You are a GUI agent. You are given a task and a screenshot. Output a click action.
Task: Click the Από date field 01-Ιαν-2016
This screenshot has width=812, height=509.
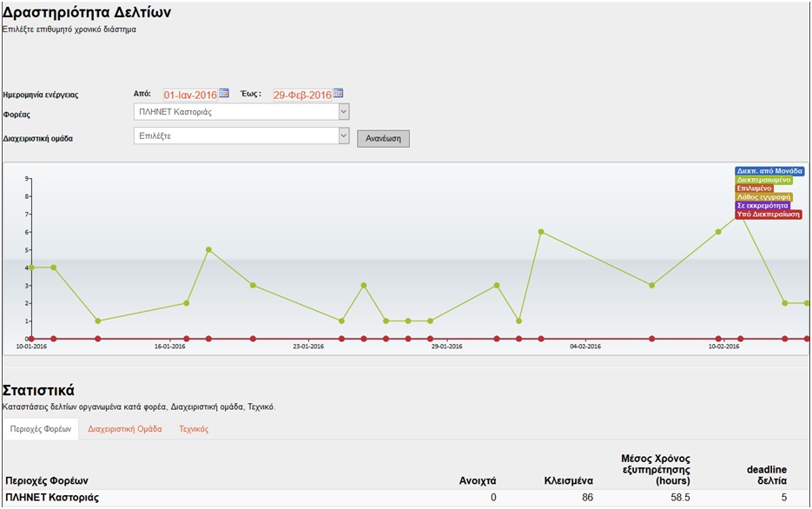(189, 95)
